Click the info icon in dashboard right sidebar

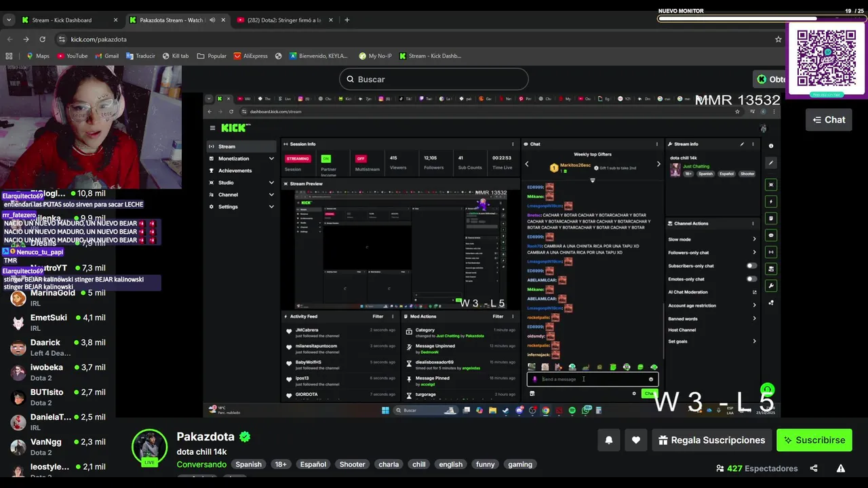click(x=771, y=146)
